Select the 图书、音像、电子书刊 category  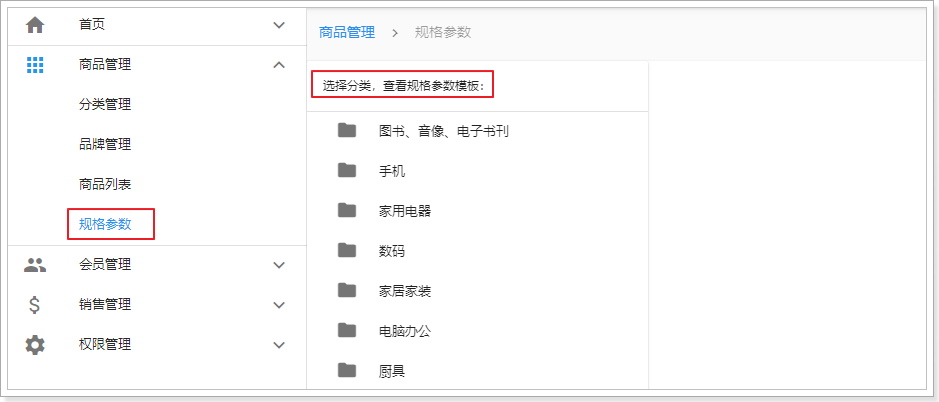click(x=444, y=131)
